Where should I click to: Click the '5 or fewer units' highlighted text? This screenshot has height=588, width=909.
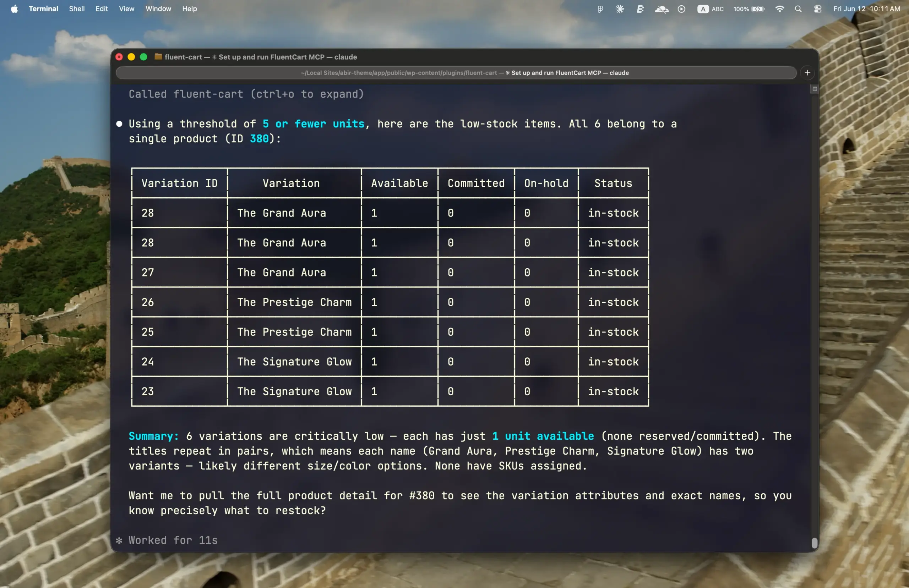[313, 124]
